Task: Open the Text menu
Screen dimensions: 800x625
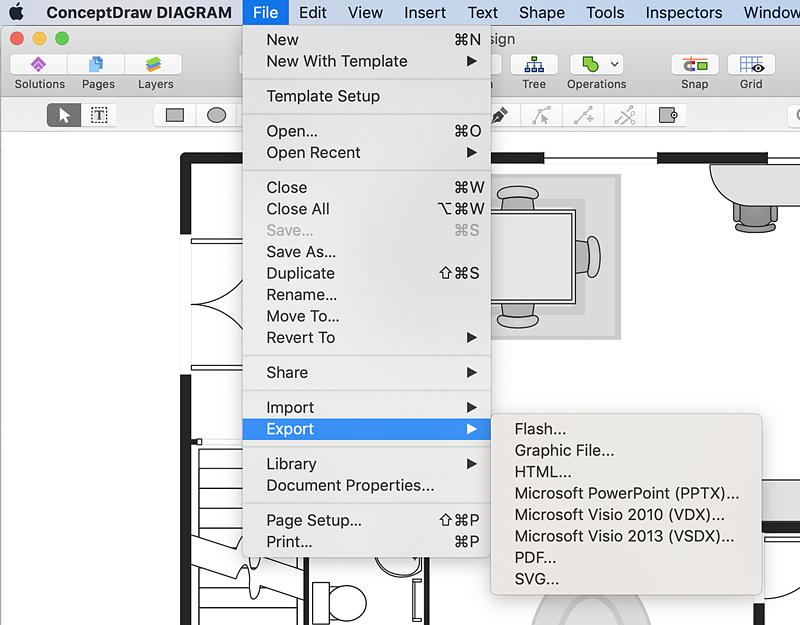Action: point(483,12)
